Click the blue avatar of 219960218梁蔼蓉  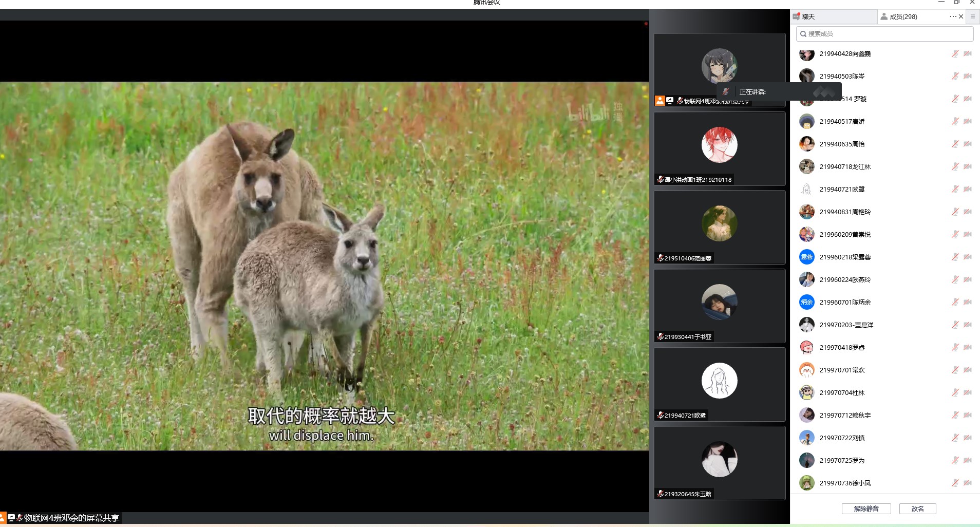(x=806, y=257)
